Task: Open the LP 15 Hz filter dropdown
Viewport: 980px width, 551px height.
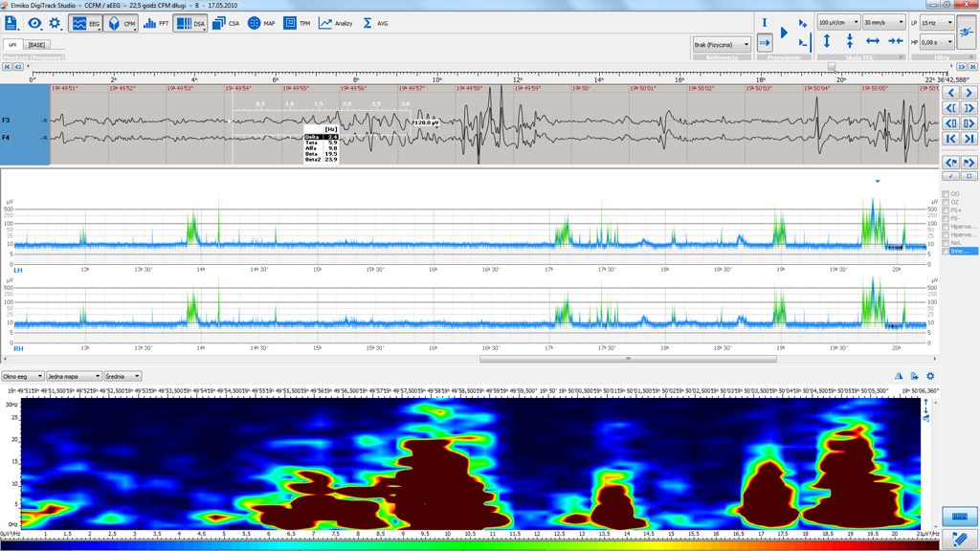Action: tap(937, 23)
